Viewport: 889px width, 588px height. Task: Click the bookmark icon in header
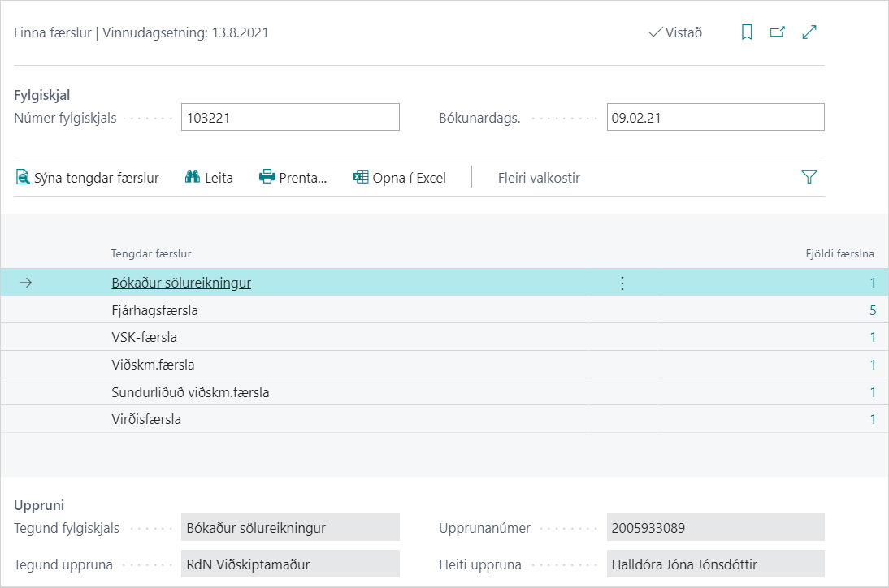pyautogui.click(x=747, y=32)
